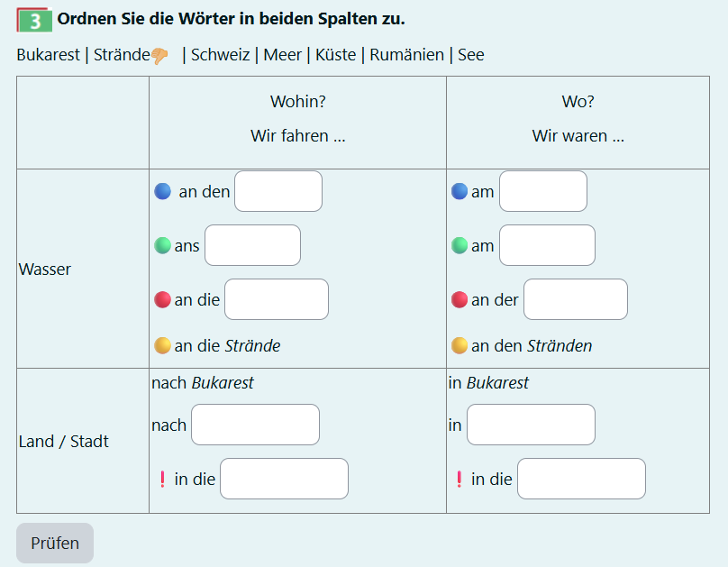This screenshot has height=567, width=728.
Task: Click the green dot beside 'ans'
Action: tap(162, 245)
